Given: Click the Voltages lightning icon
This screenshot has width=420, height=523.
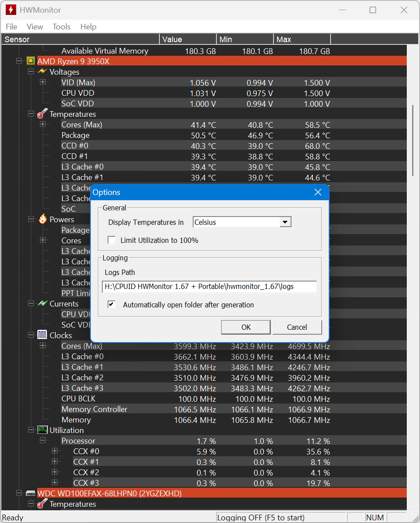Looking at the screenshot, I should (x=42, y=72).
